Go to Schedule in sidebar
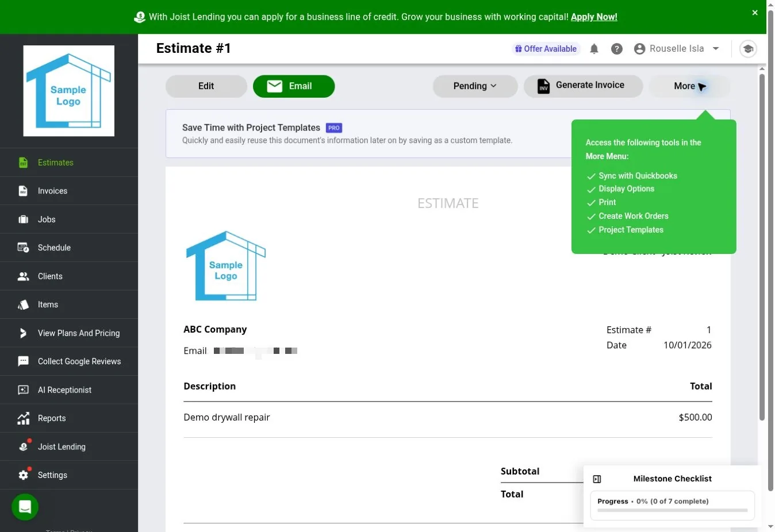775x532 pixels. point(69,248)
